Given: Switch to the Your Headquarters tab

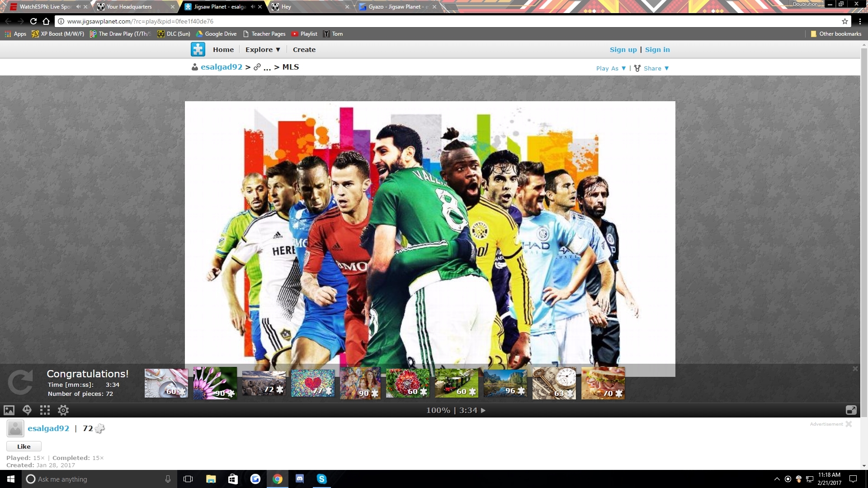Looking at the screenshot, I should [129, 7].
